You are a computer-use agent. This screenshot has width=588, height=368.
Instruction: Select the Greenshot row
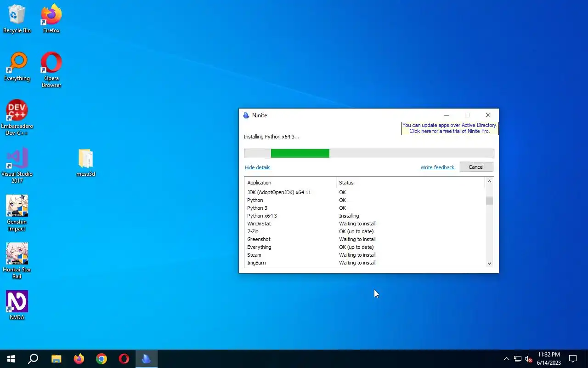[365, 239]
